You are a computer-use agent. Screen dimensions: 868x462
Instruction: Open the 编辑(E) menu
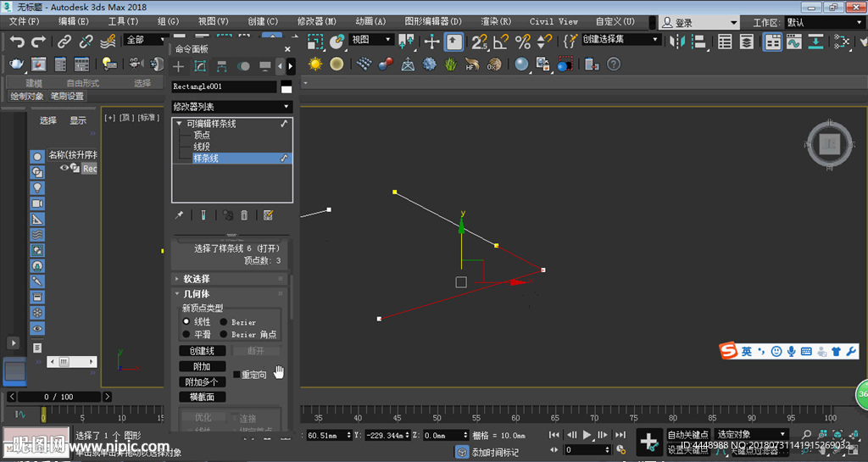coord(73,21)
